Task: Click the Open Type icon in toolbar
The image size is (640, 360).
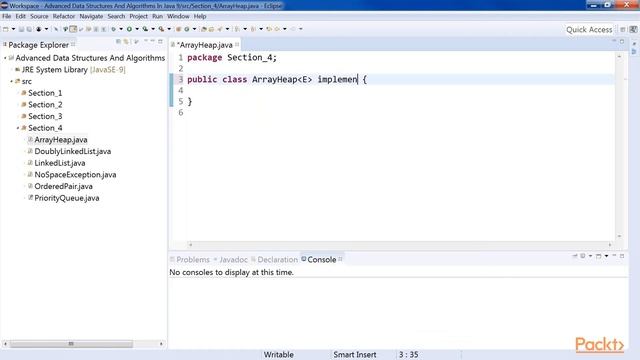Action: pyautogui.click(x=203, y=29)
